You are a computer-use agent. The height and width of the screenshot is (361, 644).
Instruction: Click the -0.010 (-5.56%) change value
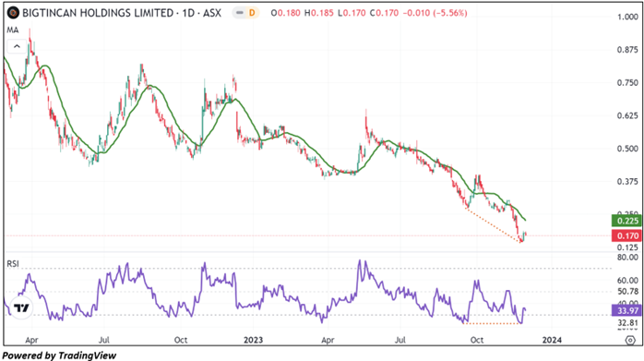pyautogui.click(x=435, y=13)
